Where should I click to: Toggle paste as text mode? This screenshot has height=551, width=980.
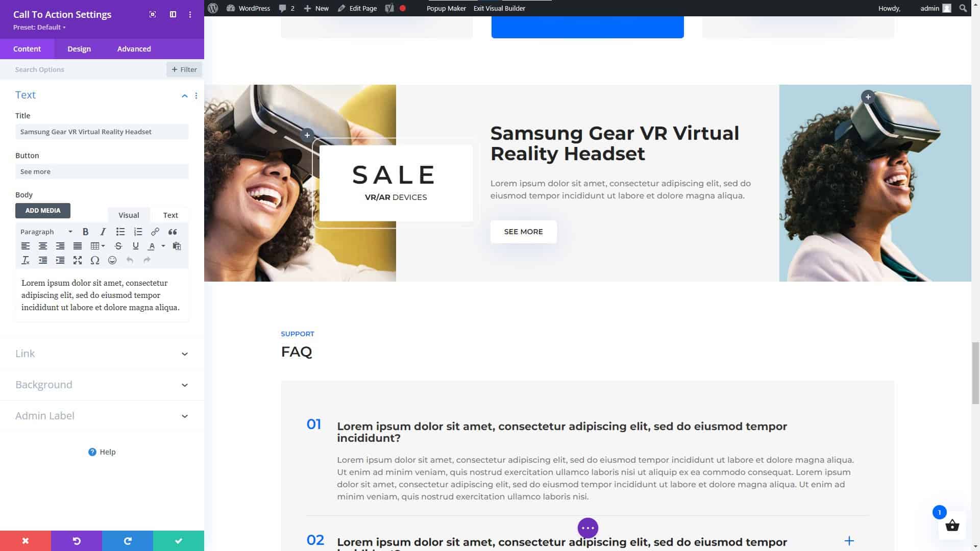tap(177, 246)
